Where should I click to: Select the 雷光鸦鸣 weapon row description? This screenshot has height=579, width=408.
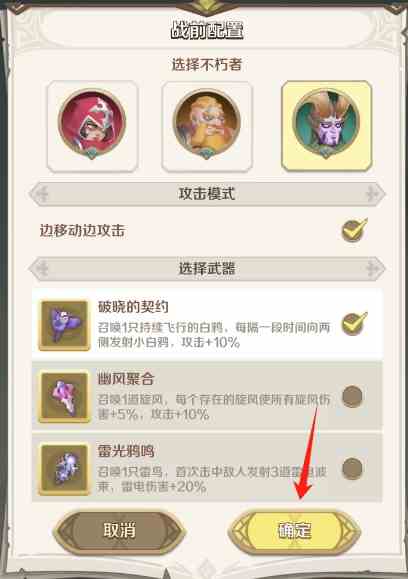point(212,479)
